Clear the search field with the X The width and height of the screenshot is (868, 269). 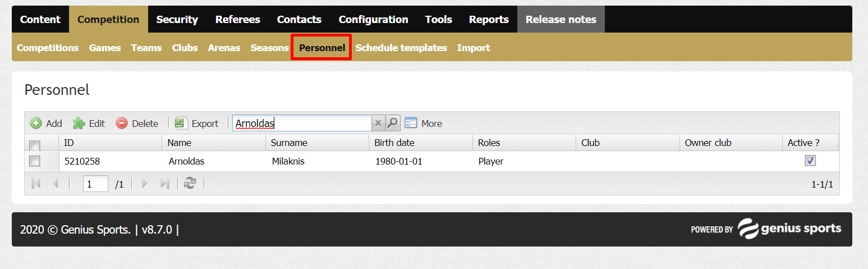pyautogui.click(x=378, y=123)
